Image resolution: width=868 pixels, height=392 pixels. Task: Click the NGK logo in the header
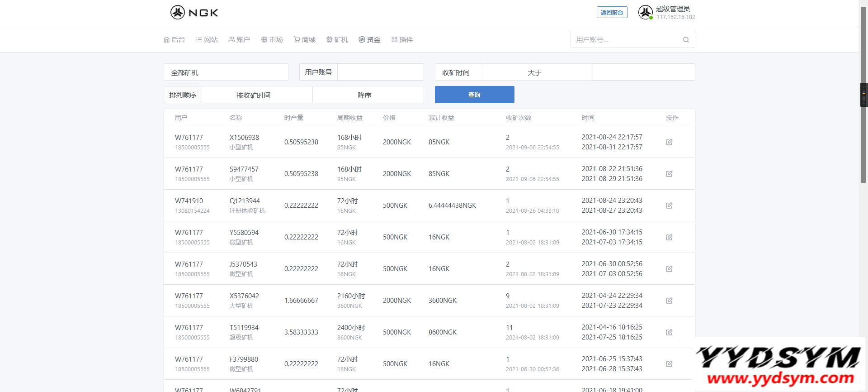coord(194,13)
